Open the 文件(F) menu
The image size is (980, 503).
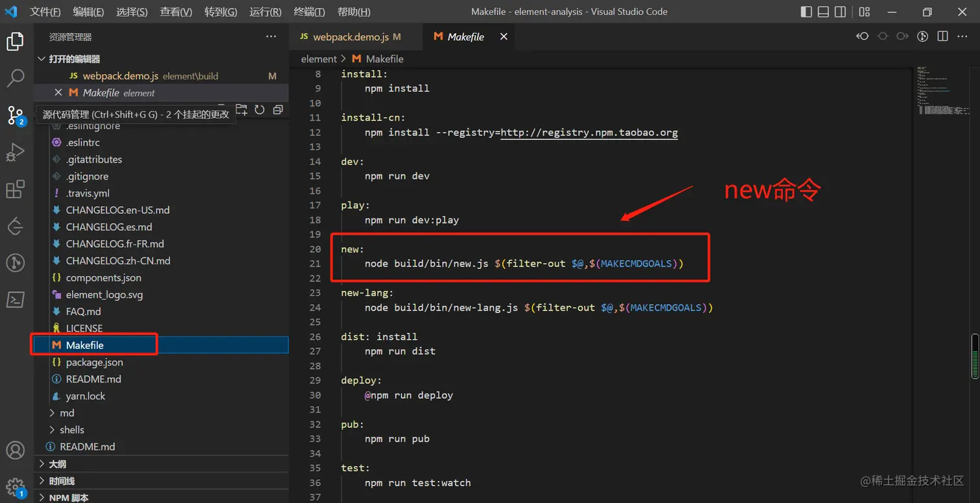(x=45, y=12)
